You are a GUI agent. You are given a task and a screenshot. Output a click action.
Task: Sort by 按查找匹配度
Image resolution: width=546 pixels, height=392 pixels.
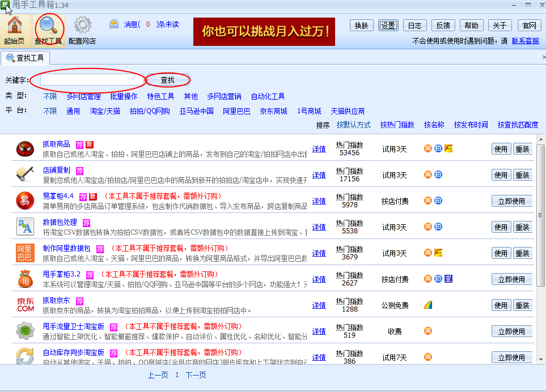point(518,125)
